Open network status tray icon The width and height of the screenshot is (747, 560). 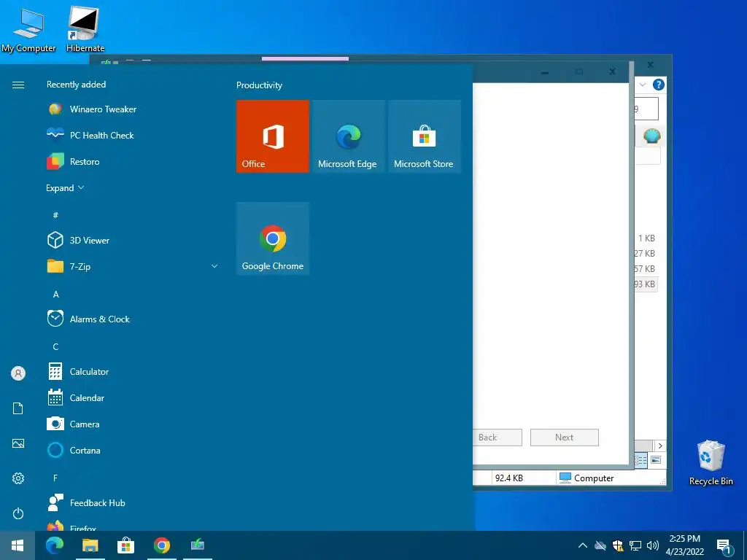click(635, 545)
